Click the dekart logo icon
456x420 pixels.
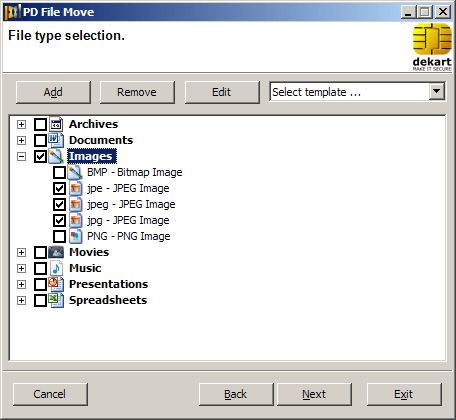click(x=432, y=47)
